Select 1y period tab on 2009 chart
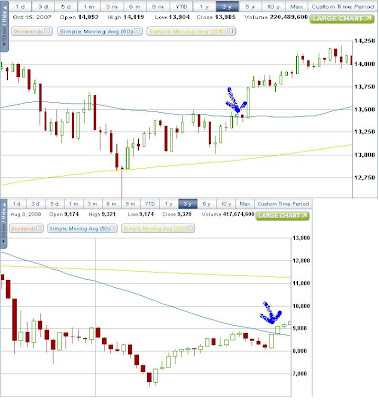 pyautogui.click(x=169, y=204)
